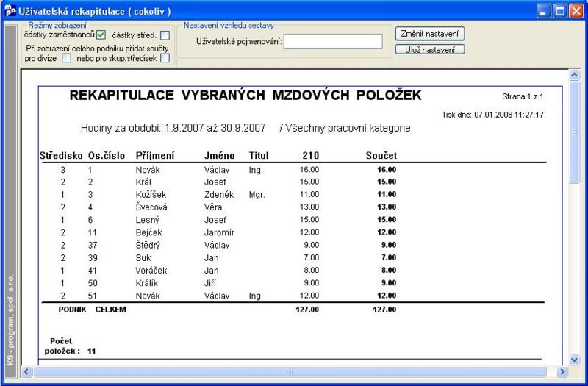
Task: Click the 11.00 value in column 210
Action: 309,194
